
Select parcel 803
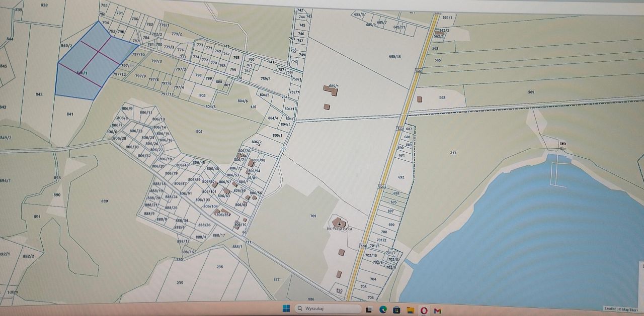point(202,95)
